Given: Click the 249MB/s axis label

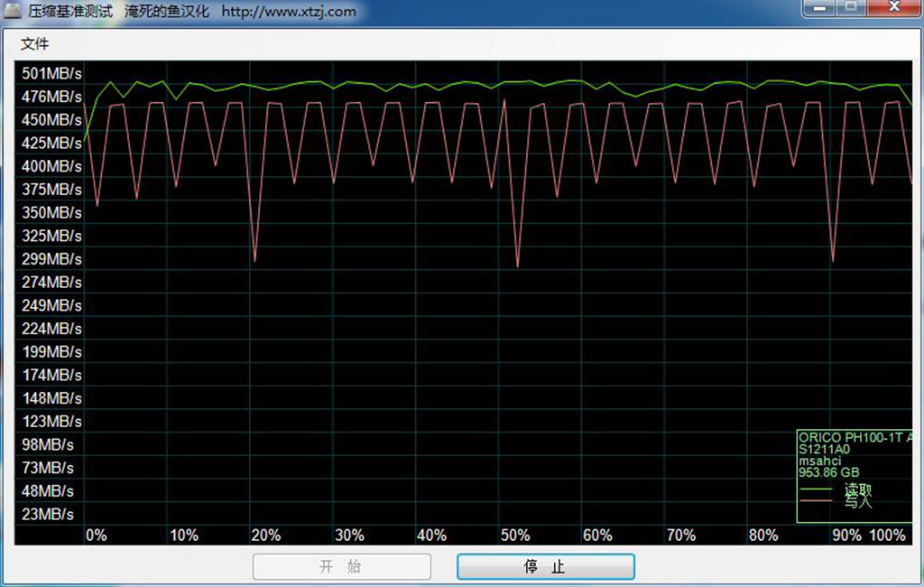Looking at the screenshot, I should click(51, 305).
